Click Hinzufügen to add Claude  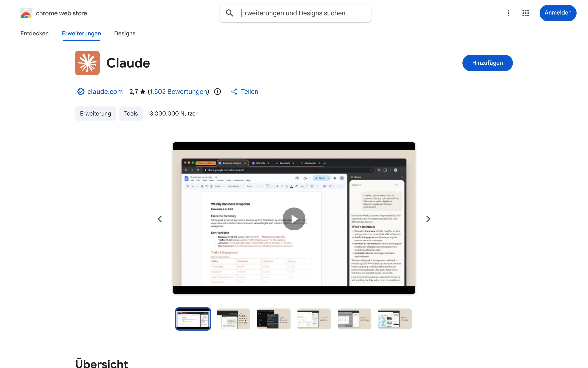coord(487,63)
